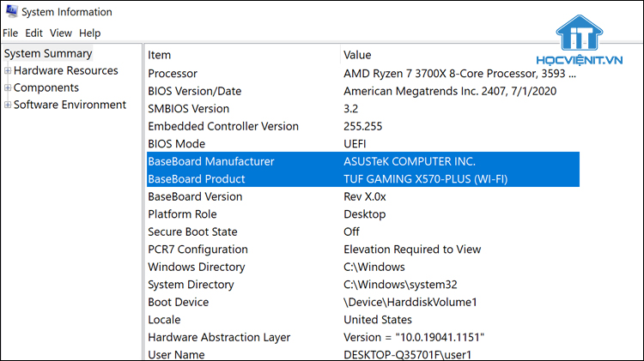Click the ASUSTeK COMPUTER INC. value
The image size is (644, 361).
[x=410, y=161]
